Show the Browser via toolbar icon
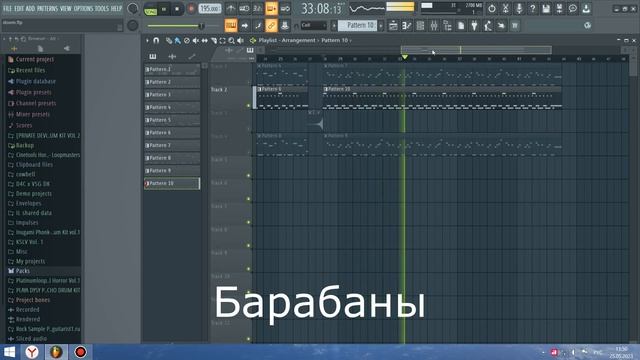 (447, 26)
